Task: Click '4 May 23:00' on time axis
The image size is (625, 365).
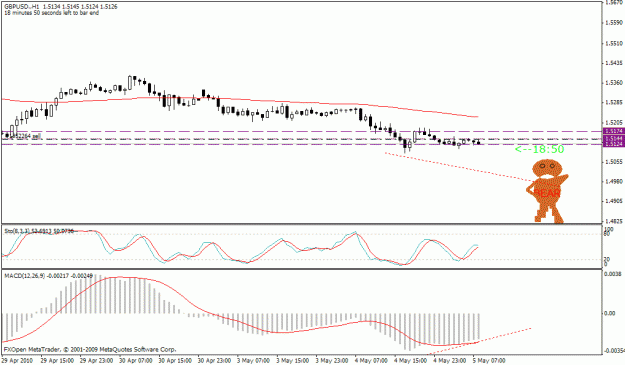Action: pos(450,361)
